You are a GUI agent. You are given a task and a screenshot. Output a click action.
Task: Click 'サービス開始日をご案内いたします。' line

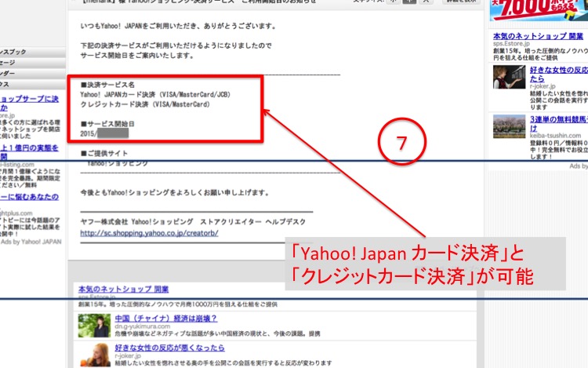click(x=137, y=56)
